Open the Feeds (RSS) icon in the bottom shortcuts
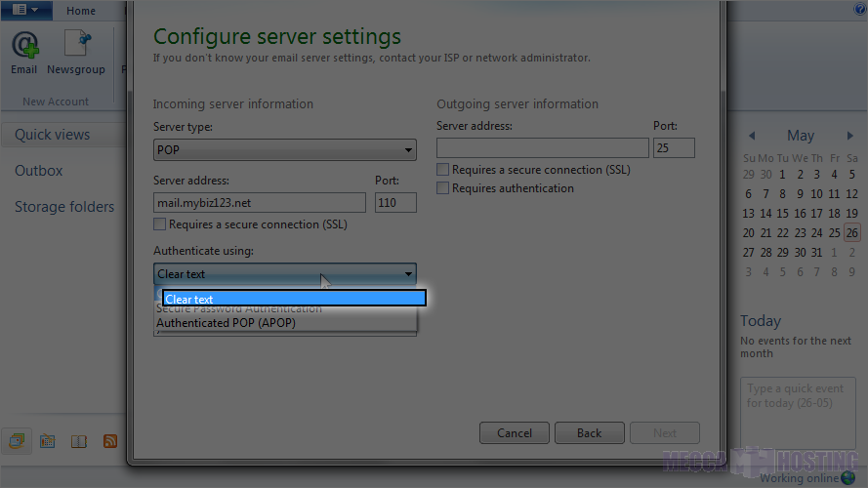Image resolution: width=868 pixels, height=488 pixels. [110, 441]
